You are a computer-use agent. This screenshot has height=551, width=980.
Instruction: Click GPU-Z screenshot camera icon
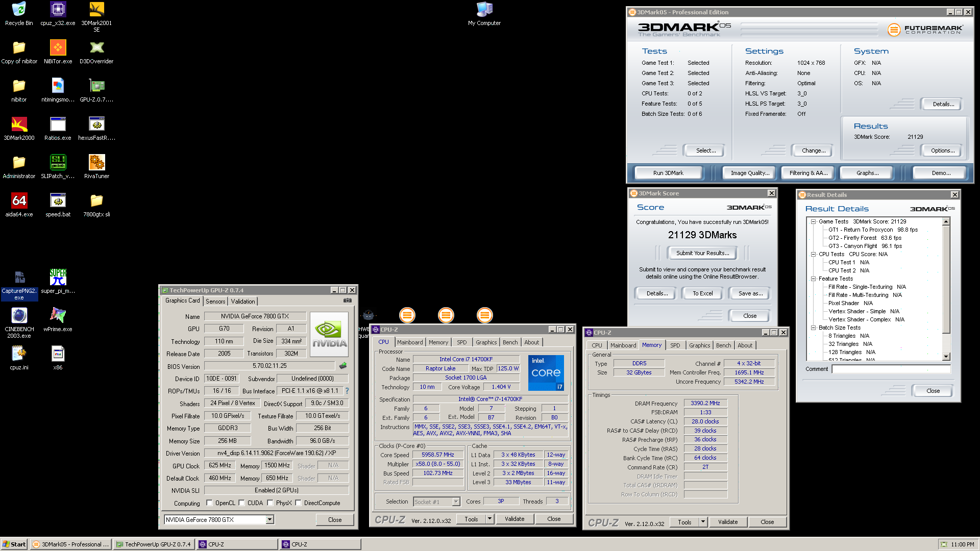[x=348, y=300]
